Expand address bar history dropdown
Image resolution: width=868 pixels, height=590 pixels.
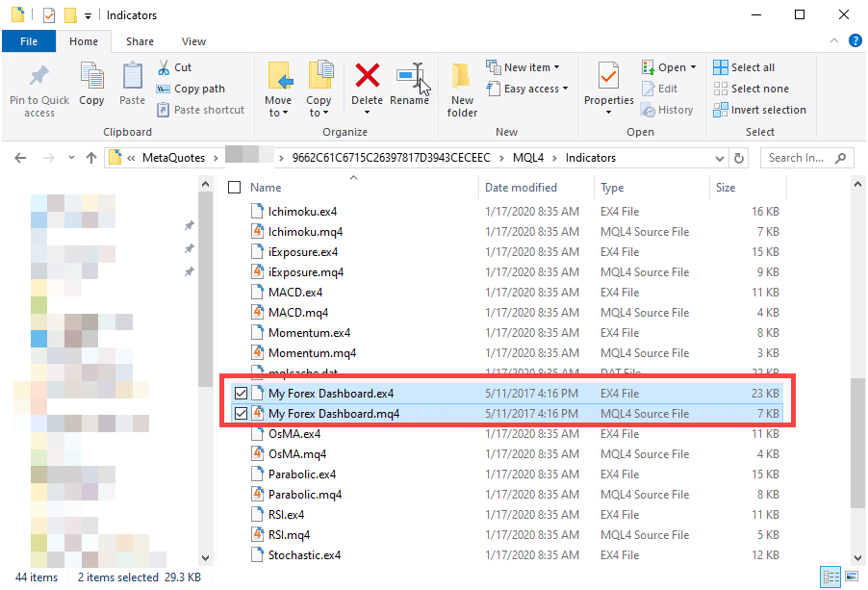click(720, 158)
